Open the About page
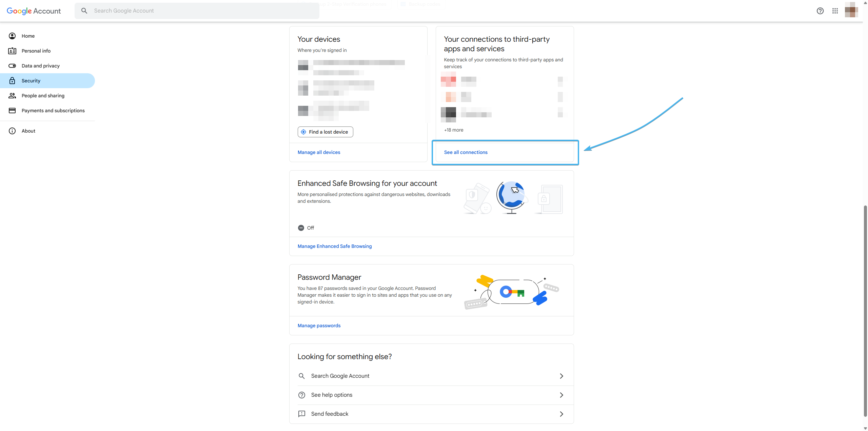This screenshot has width=868, height=431. click(x=47, y=131)
